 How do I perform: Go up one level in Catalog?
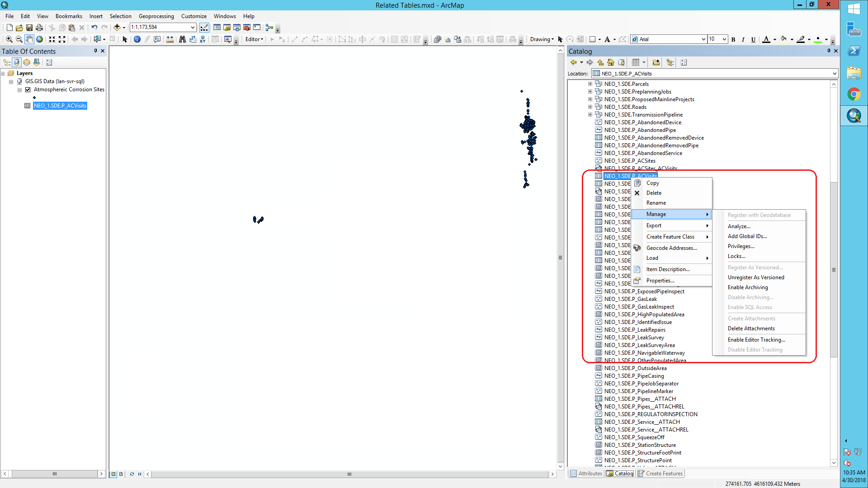click(x=600, y=62)
